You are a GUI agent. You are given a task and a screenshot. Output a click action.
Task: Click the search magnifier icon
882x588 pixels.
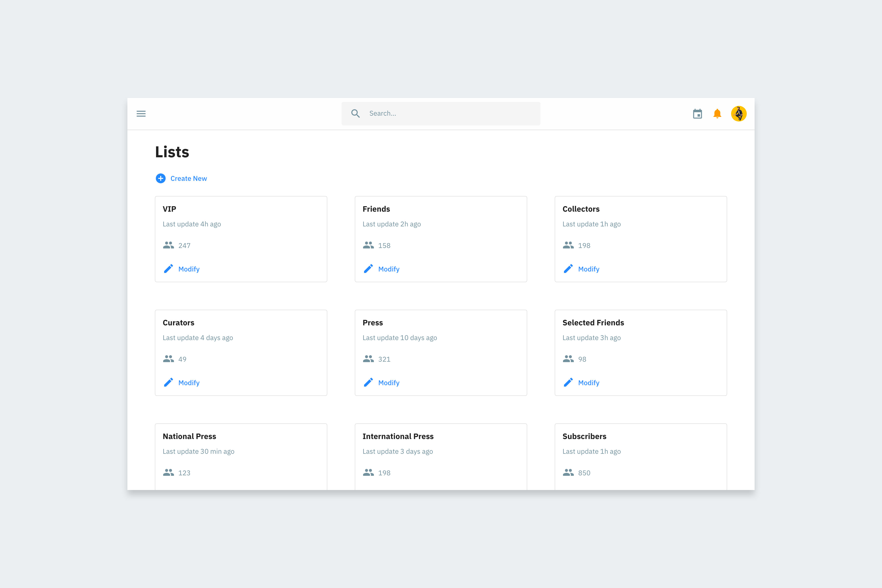[355, 114]
